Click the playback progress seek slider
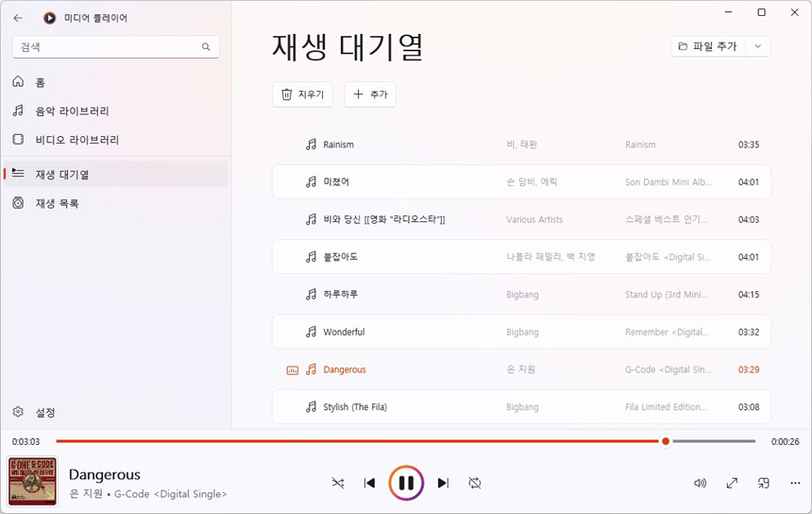The image size is (812, 514). pyautogui.click(x=406, y=441)
